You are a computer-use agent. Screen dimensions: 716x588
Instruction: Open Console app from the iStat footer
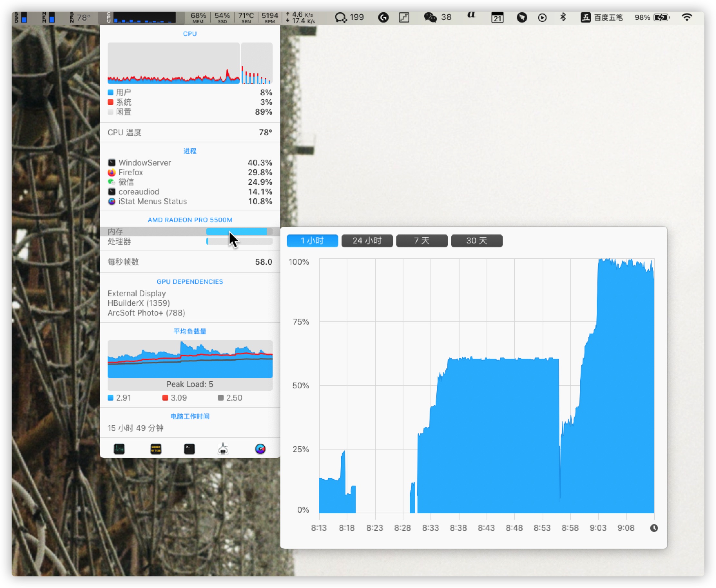click(x=156, y=449)
